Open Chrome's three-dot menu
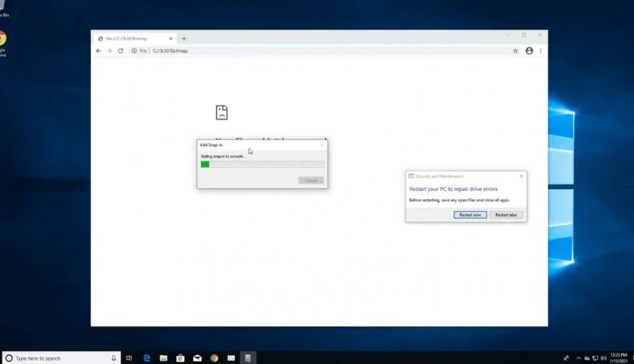634x364 pixels. tap(541, 50)
